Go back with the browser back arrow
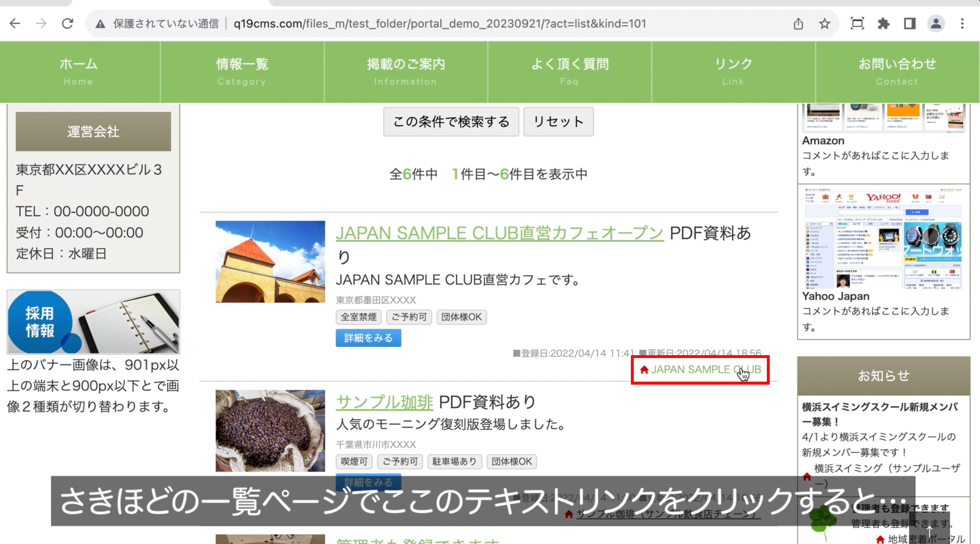The width and height of the screenshot is (980, 544). point(15,23)
